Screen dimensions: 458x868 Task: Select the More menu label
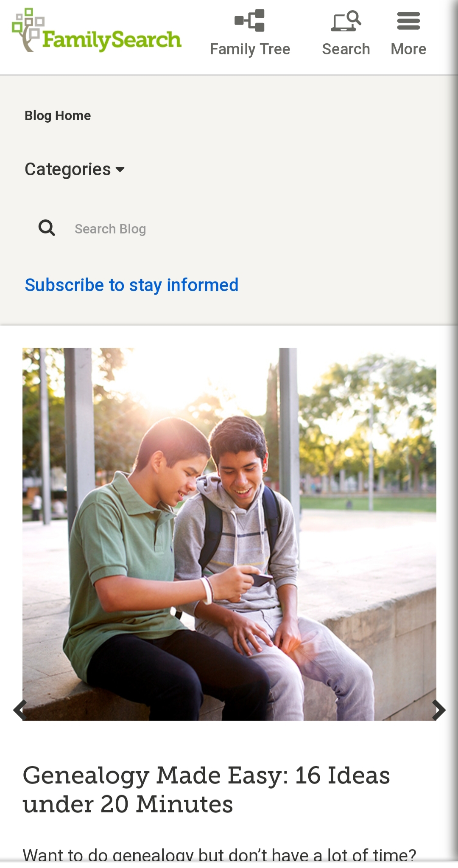pyautogui.click(x=408, y=49)
